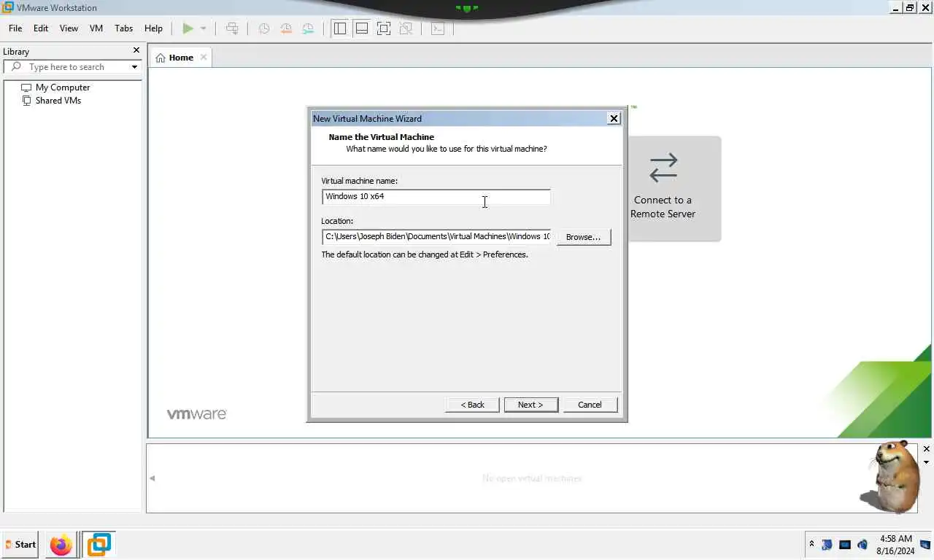Click the Enter Full Screen icon

click(x=384, y=28)
